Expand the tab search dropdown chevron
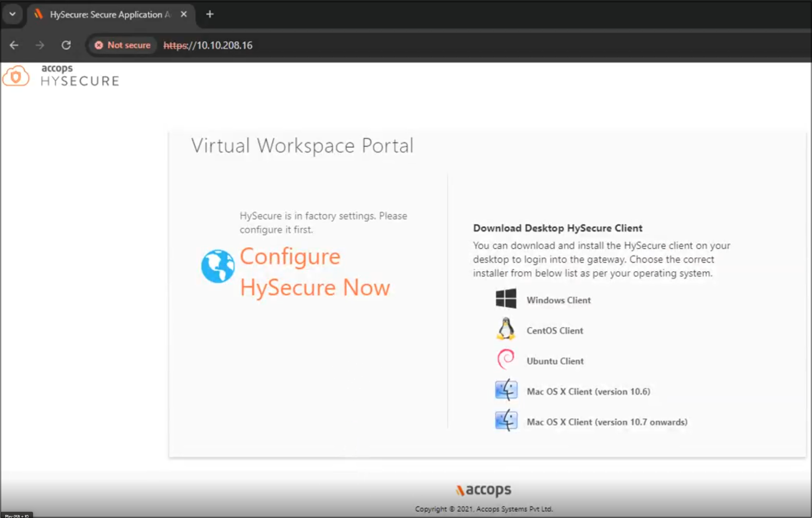Screen dimensions: 812x518 [x=12, y=14]
